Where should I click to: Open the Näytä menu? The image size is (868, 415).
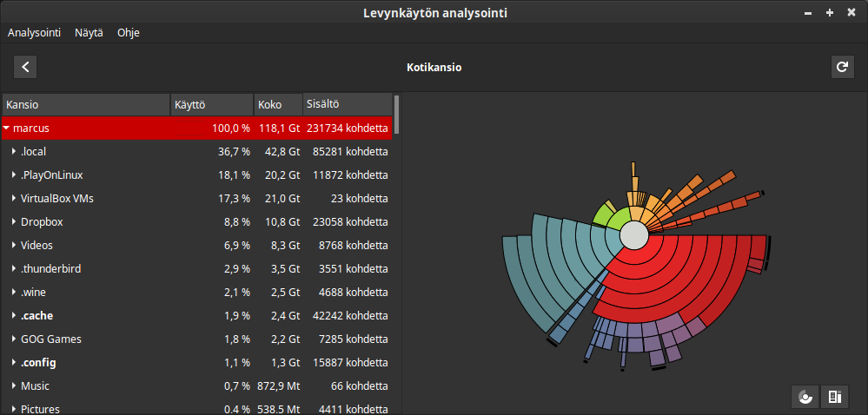(x=89, y=32)
